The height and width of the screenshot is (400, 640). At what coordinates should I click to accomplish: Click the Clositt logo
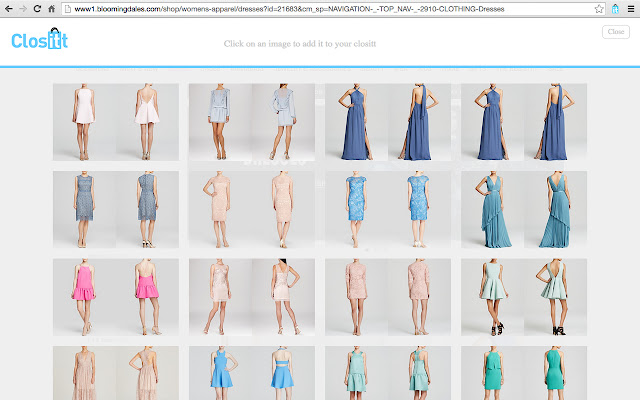[40, 40]
